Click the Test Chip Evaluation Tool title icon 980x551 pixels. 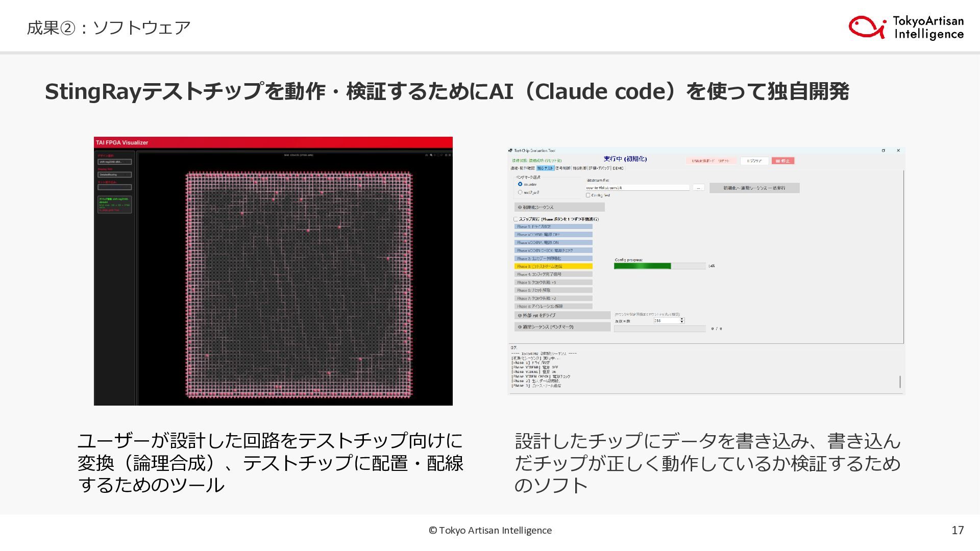(510, 151)
